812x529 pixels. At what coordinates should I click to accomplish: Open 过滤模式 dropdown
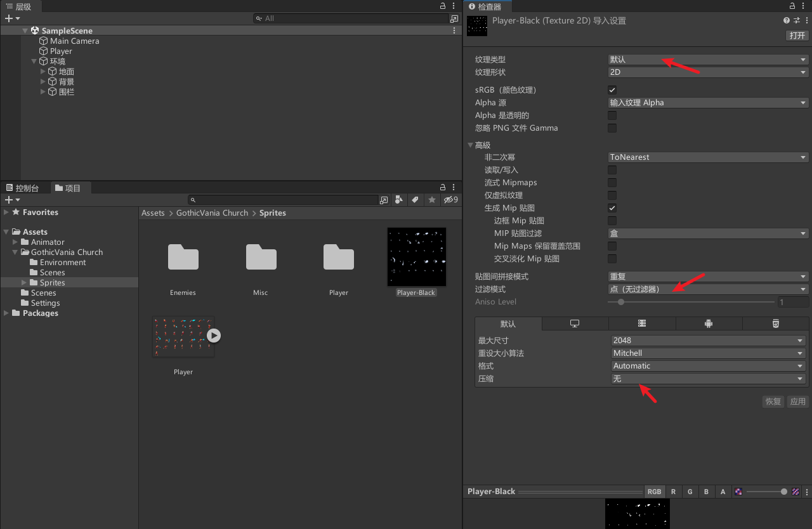coord(708,289)
